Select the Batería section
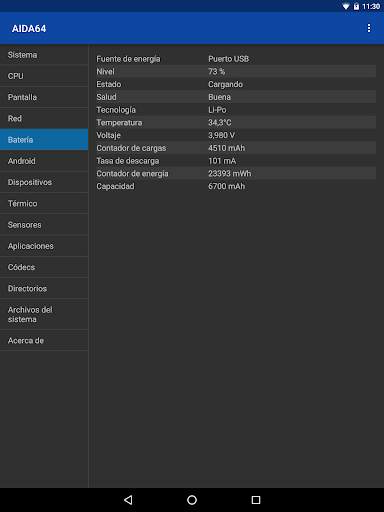Screen dimensions: 384x512 pos(44,140)
